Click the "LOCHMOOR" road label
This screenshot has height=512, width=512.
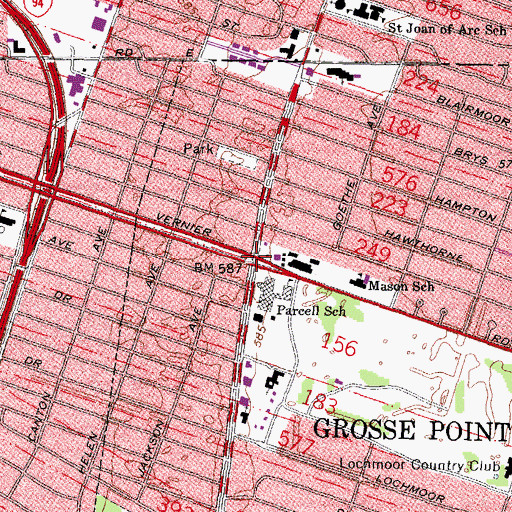(x=410, y=489)
